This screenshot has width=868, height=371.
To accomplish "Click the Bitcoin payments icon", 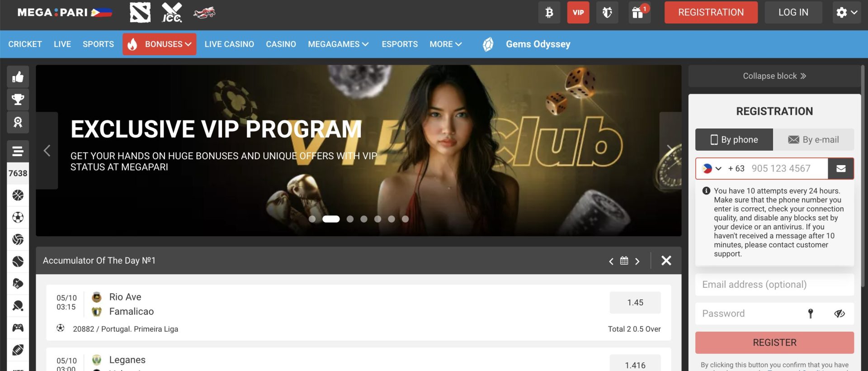I will (x=549, y=13).
